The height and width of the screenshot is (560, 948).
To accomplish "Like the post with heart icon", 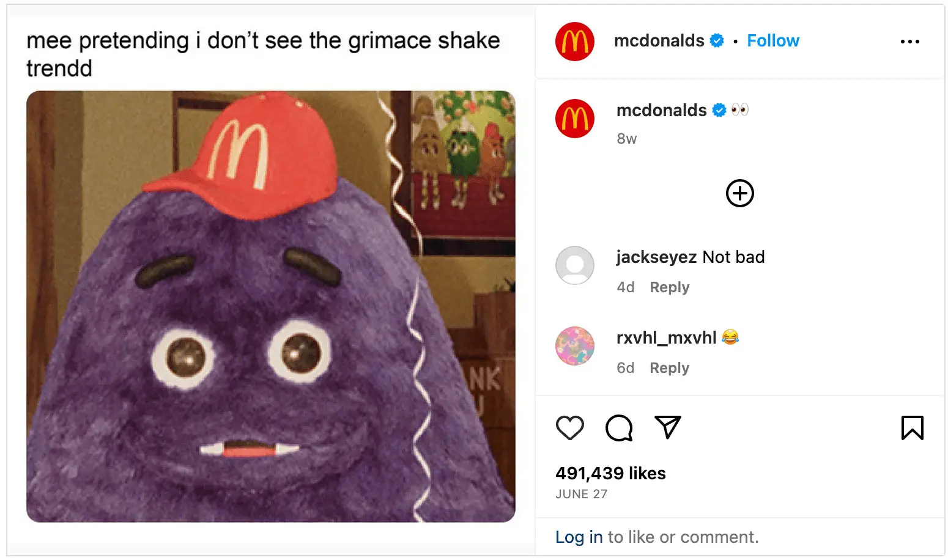I will (569, 427).
